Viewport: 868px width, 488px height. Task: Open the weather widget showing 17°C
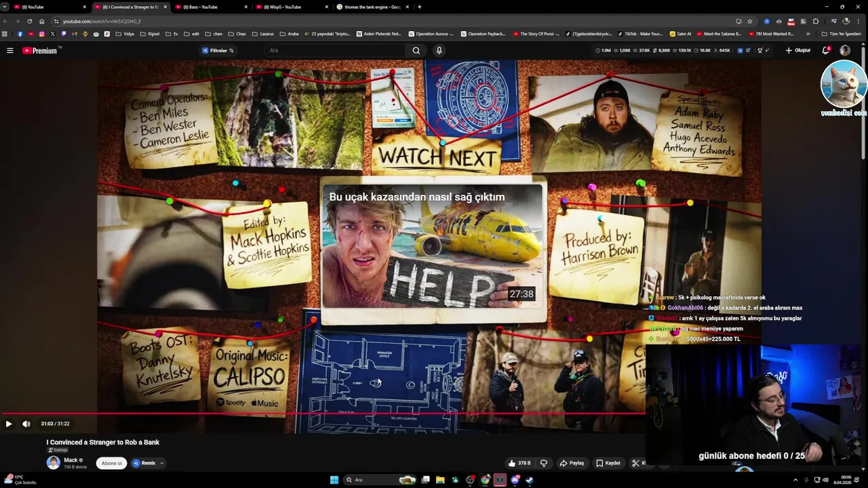[x=19, y=480]
